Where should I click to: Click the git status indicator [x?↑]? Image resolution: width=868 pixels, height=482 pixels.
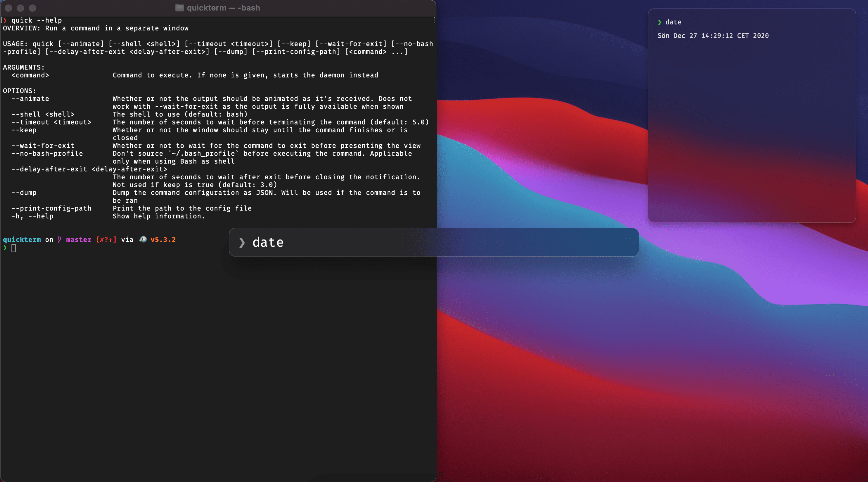[106, 239]
